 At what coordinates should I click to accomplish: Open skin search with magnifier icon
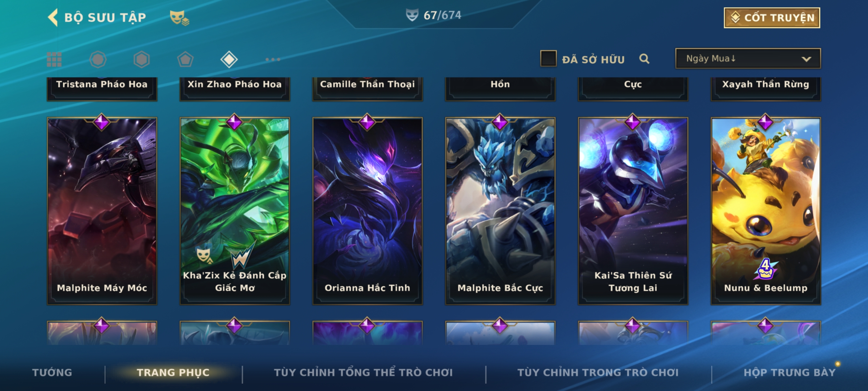coord(644,59)
